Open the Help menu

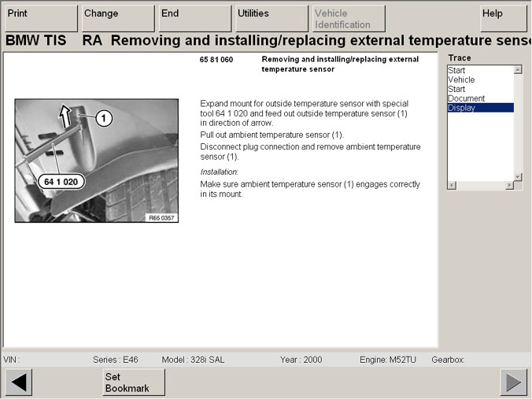coord(504,18)
